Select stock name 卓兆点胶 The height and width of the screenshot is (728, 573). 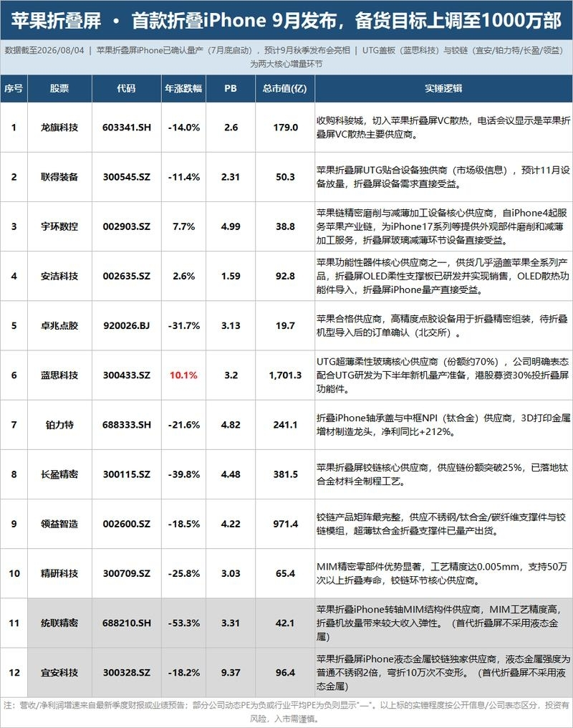pos(59,326)
